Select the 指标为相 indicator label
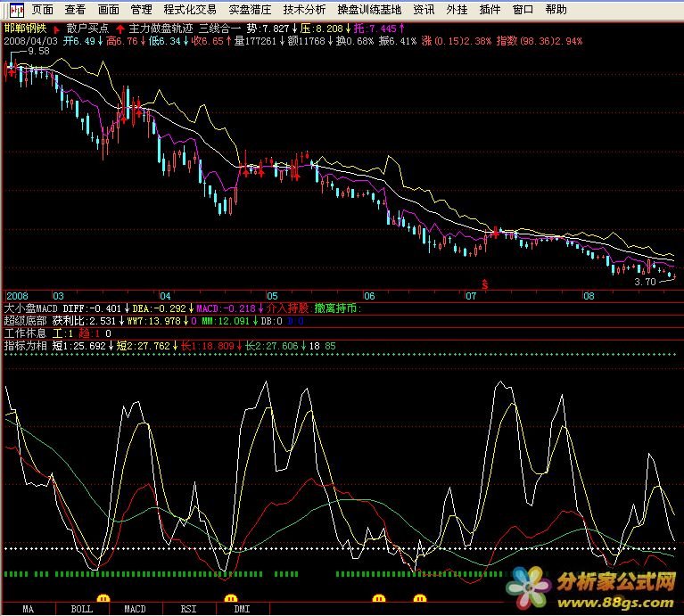684x616 pixels. [25, 346]
